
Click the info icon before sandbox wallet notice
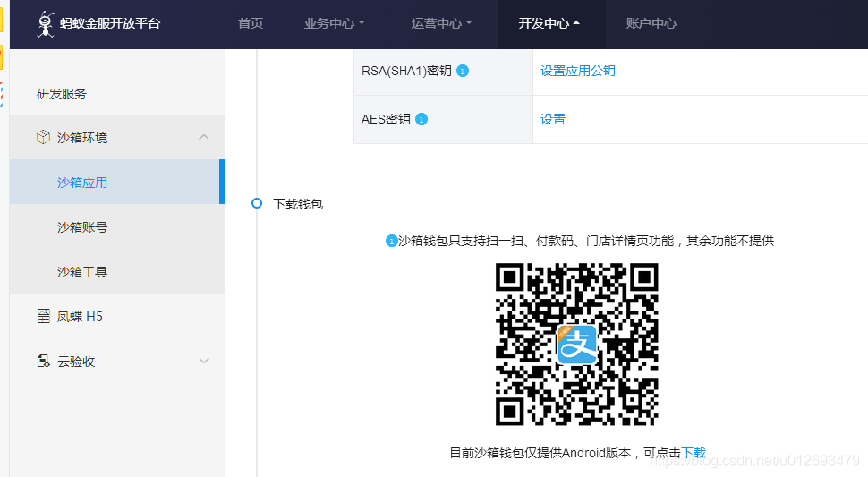point(391,242)
